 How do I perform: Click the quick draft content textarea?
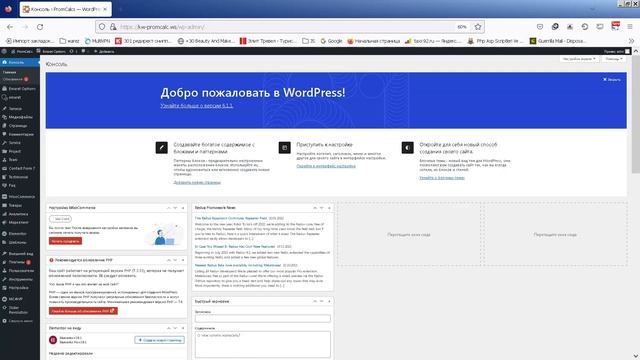pos(262,344)
